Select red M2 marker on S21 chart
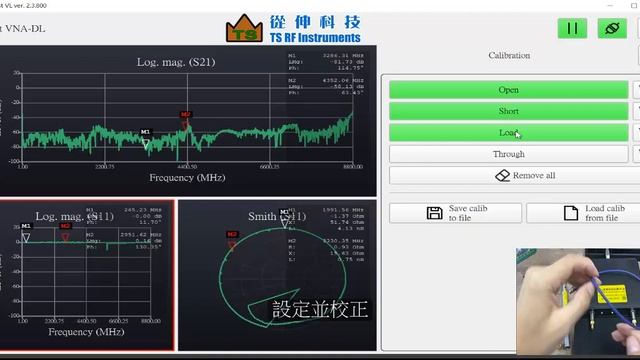This screenshot has height=360, width=640. 185,120
